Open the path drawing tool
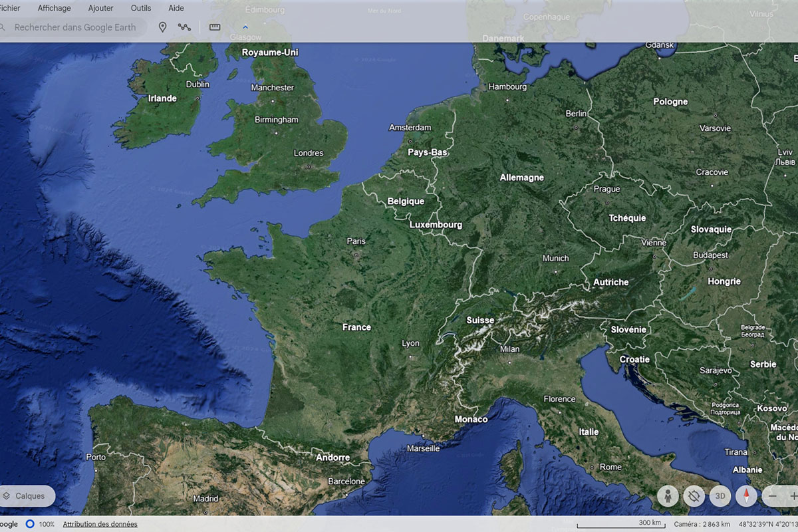Image resolution: width=798 pixels, height=532 pixels. click(184, 27)
